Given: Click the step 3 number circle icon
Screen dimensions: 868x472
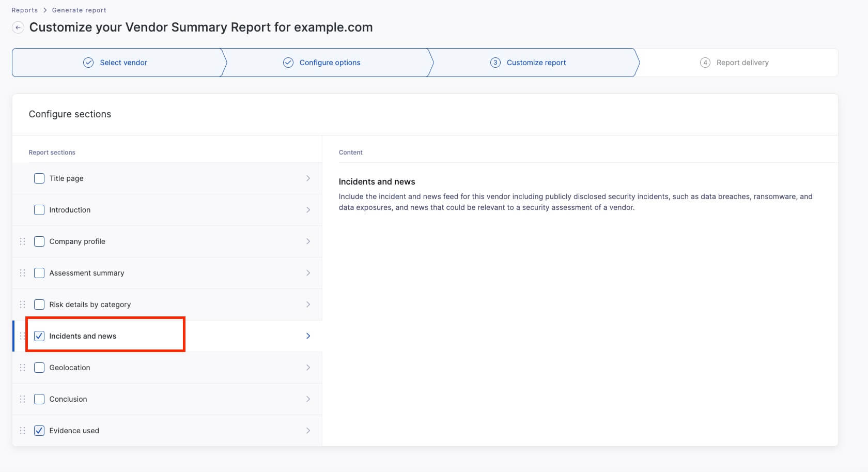Looking at the screenshot, I should [x=495, y=63].
